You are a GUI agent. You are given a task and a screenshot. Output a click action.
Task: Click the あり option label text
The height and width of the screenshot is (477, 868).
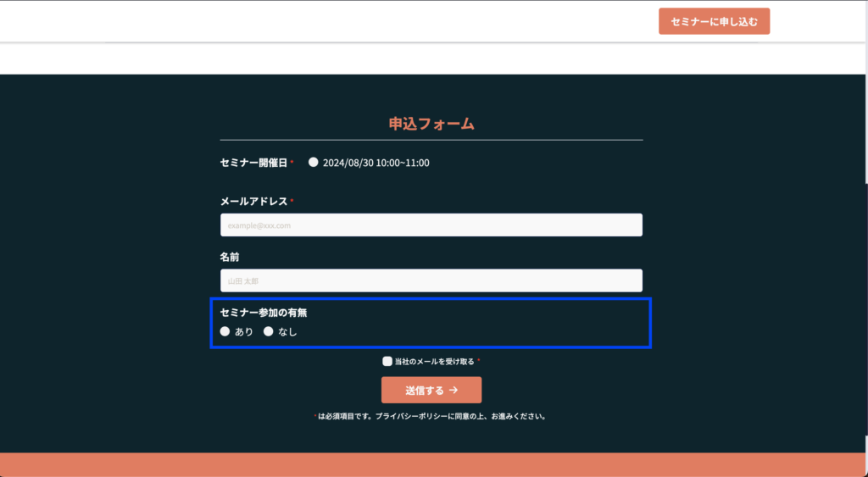(x=244, y=332)
